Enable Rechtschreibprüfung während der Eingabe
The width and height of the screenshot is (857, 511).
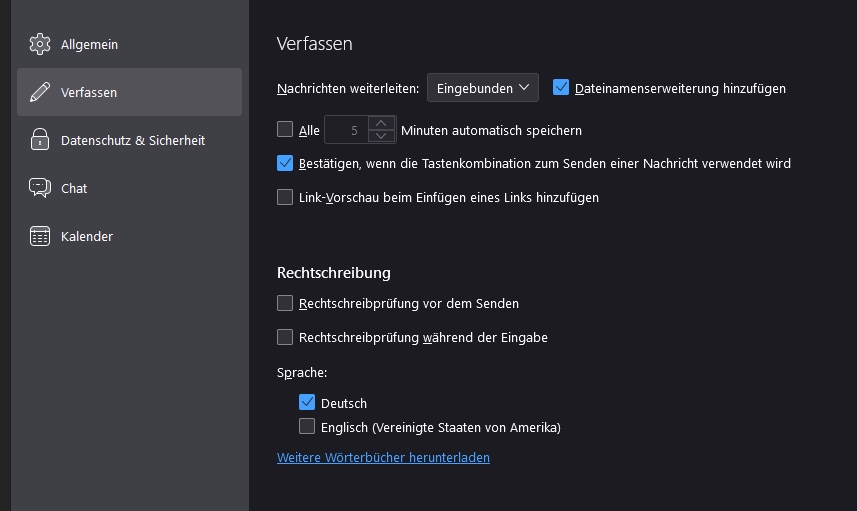(x=285, y=337)
